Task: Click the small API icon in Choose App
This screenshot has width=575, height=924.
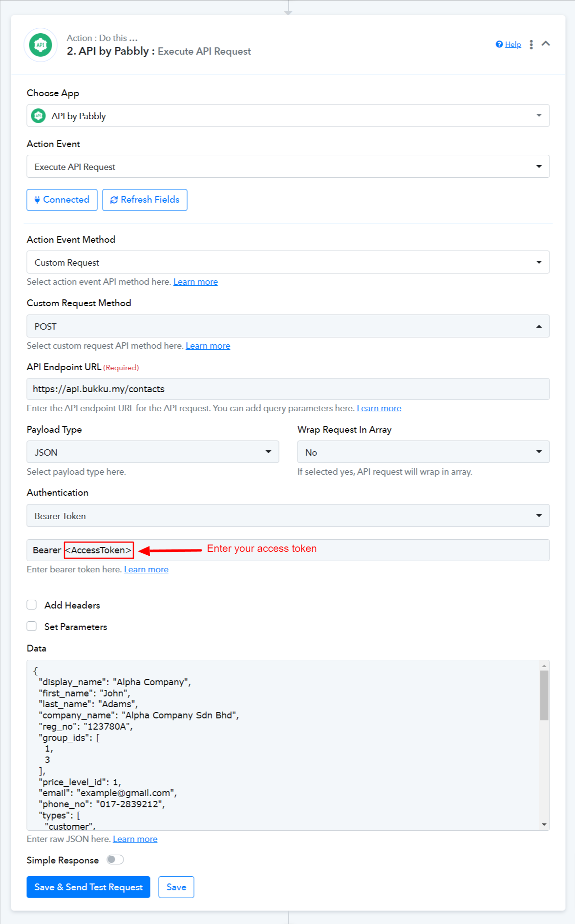Action: click(39, 116)
